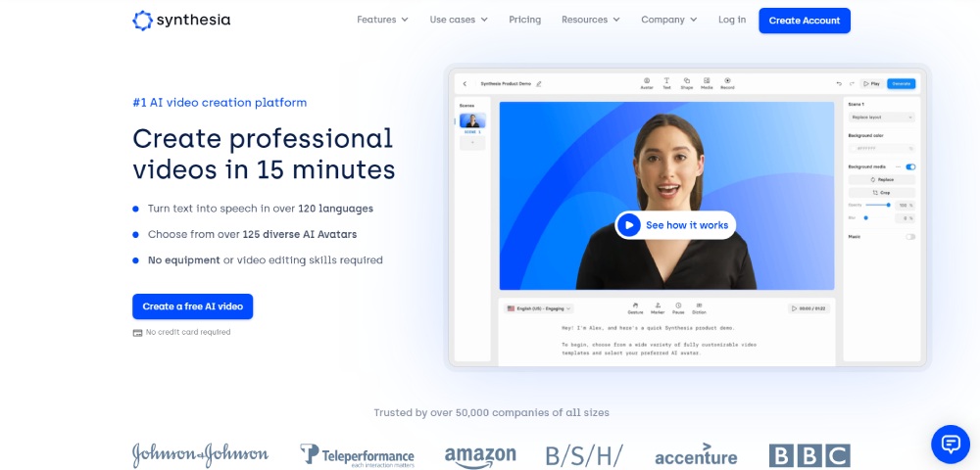Viewport: 980px width, 470px height.
Task: Toggle the Music switch
Action: pos(910,237)
